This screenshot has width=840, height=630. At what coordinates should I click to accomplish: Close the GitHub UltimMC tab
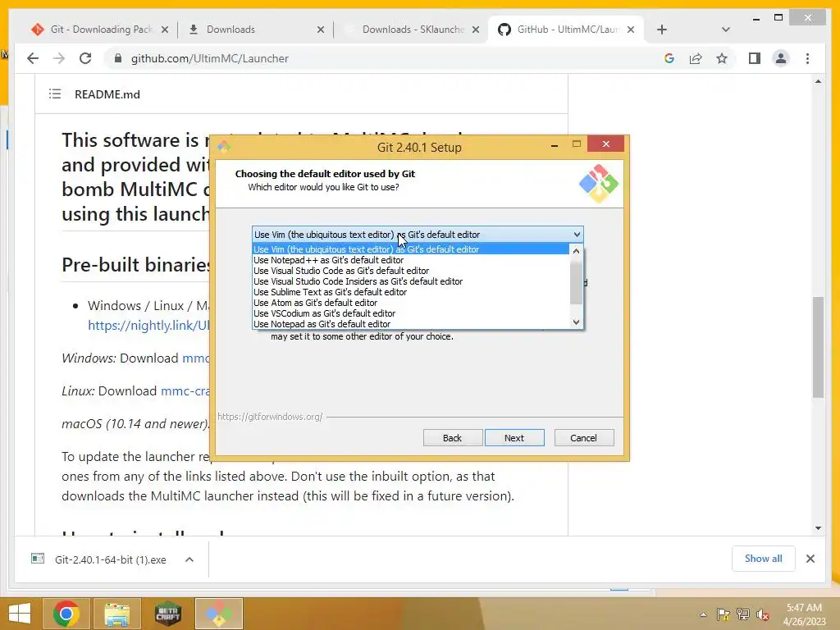[631, 30]
